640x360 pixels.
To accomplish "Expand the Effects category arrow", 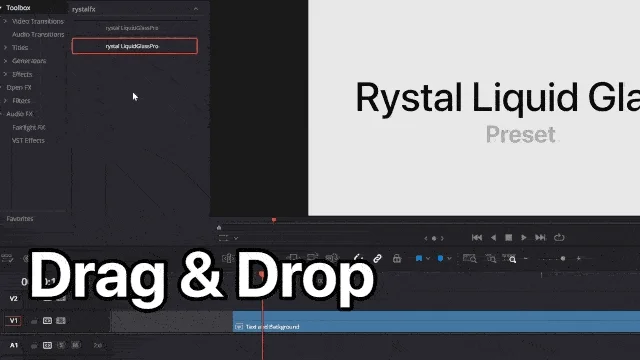I will pyautogui.click(x=5, y=74).
